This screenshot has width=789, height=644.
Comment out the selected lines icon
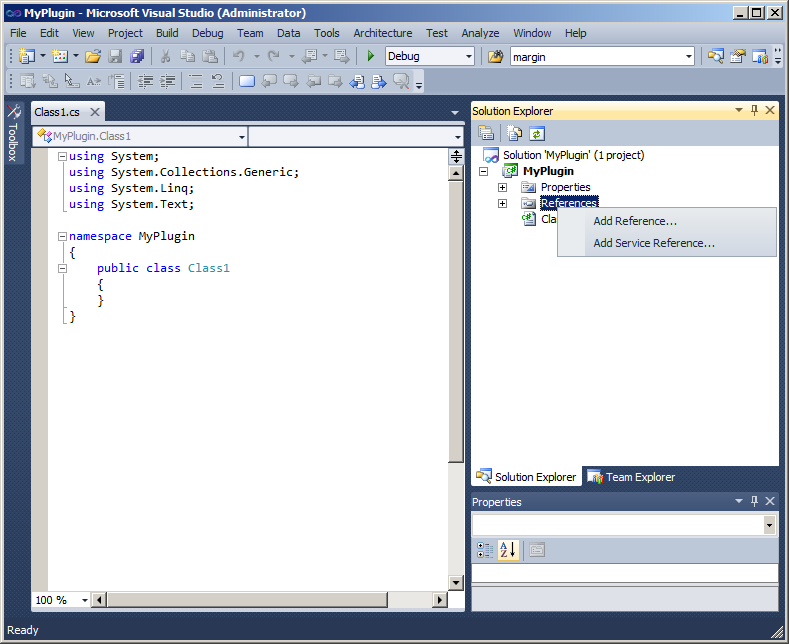click(196, 81)
